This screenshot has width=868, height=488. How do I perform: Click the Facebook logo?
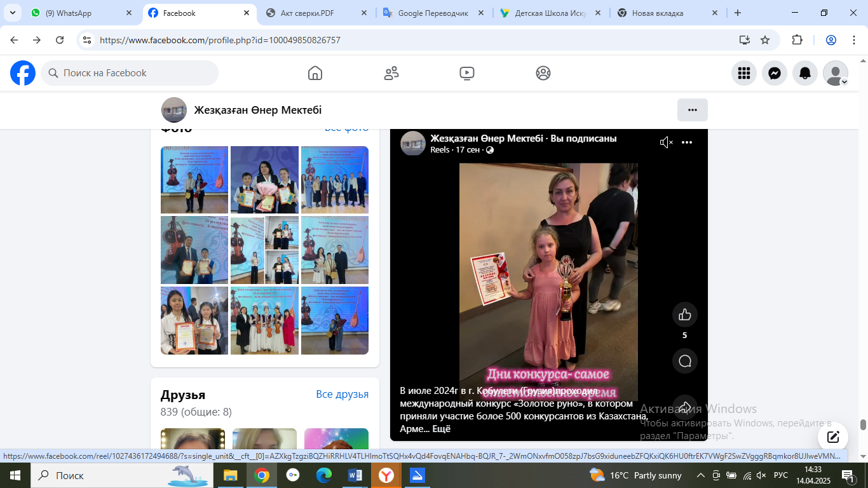(23, 73)
